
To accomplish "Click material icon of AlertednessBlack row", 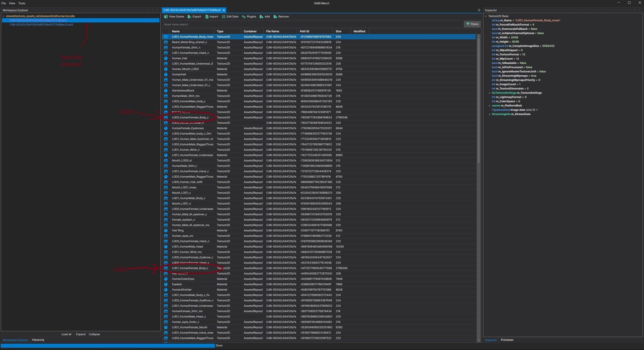I will tap(166, 91).
